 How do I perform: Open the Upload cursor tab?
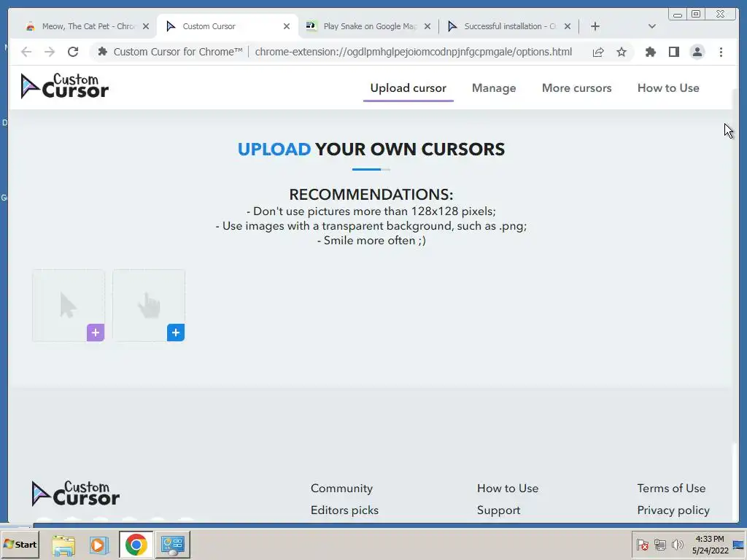point(409,88)
